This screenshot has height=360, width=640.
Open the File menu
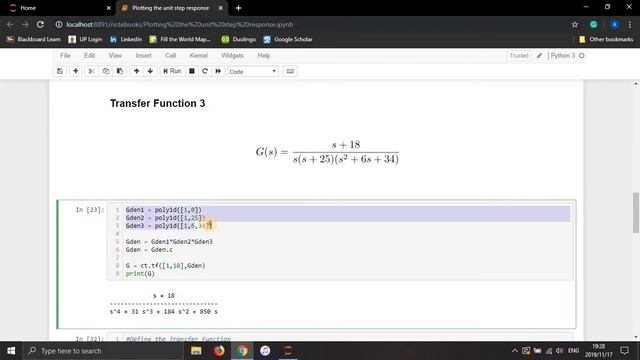point(65,56)
